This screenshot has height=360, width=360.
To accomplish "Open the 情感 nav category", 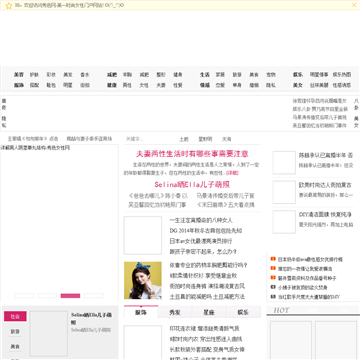I will pyautogui.click(x=205, y=85).
